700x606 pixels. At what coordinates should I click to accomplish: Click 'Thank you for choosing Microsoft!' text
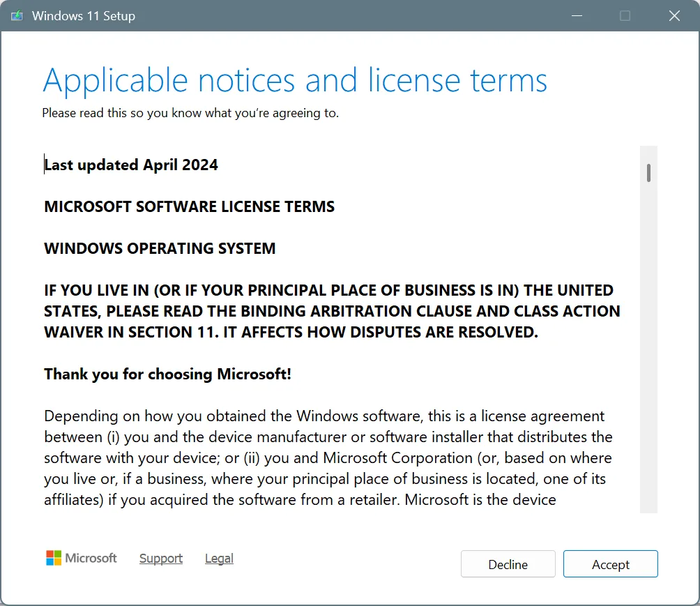tap(167, 374)
